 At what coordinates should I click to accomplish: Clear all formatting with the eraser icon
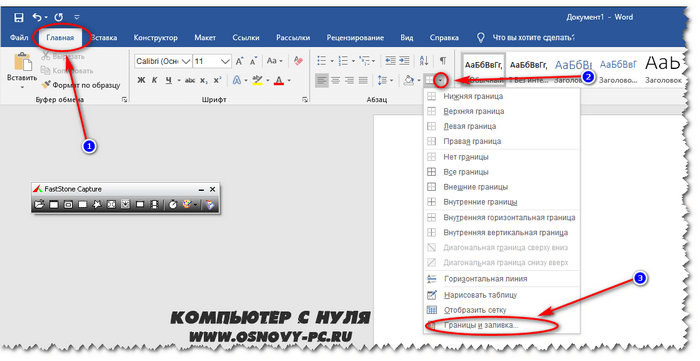tap(298, 61)
